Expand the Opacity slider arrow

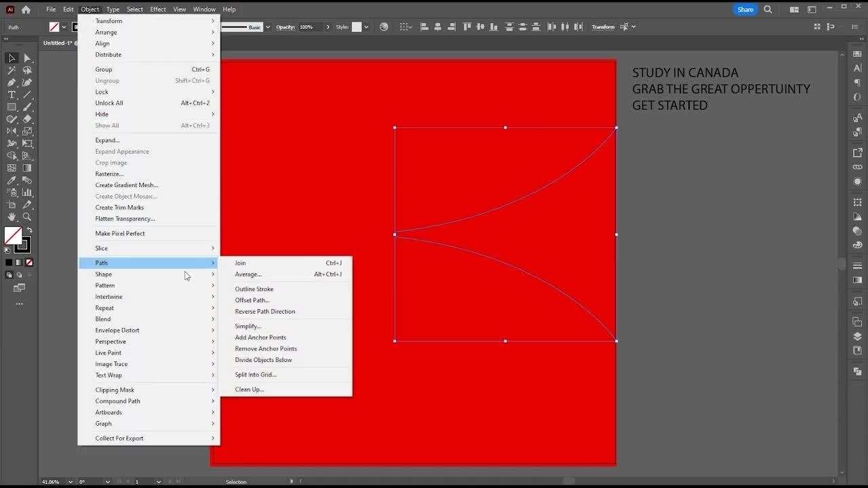(328, 27)
